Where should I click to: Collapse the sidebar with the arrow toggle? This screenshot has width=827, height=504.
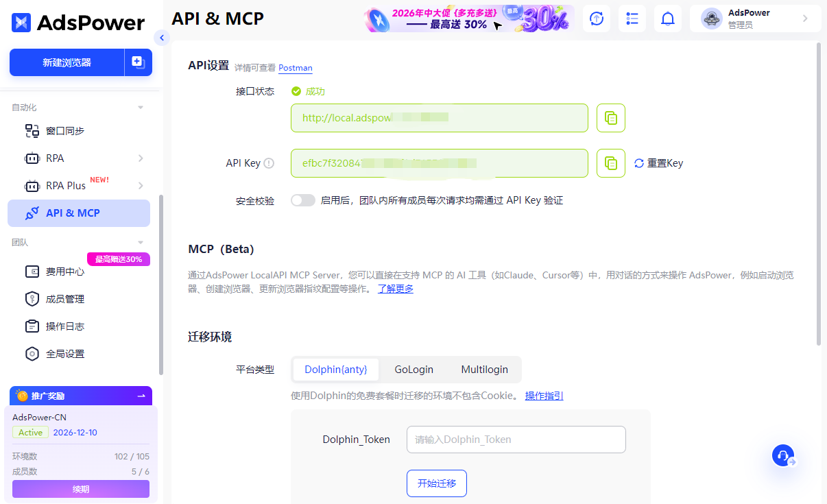click(x=162, y=38)
